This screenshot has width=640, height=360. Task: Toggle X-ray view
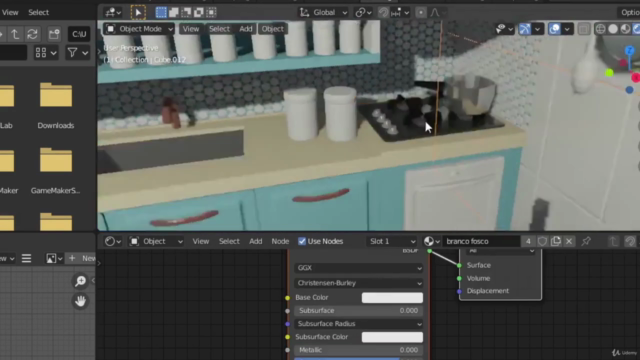point(584,29)
